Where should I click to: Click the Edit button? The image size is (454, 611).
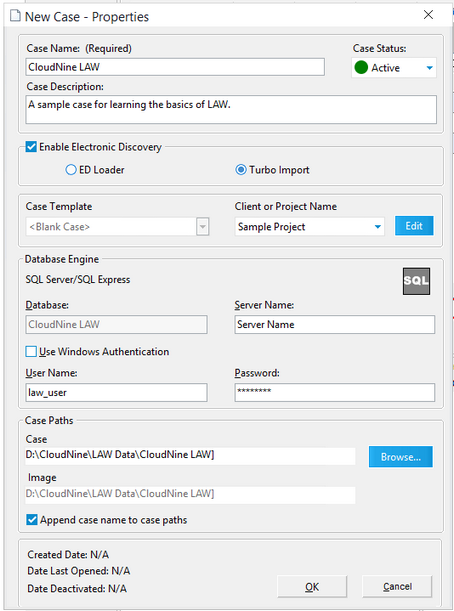[414, 226]
